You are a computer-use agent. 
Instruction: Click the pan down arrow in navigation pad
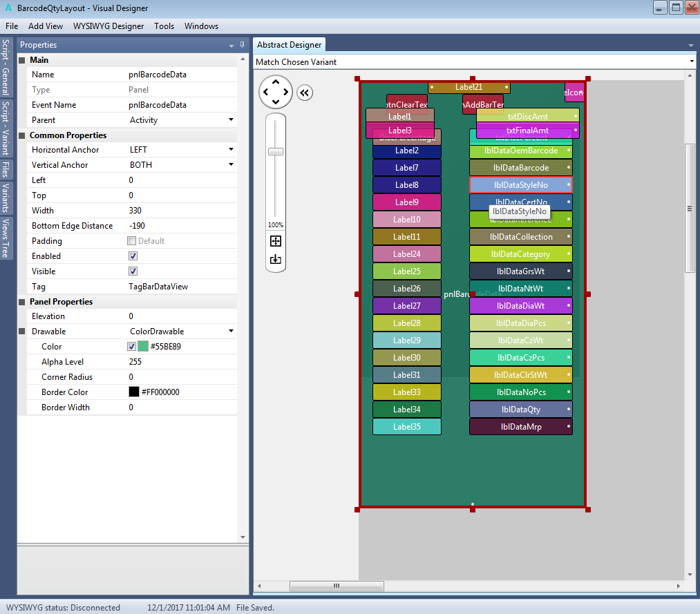coord(276,102)
